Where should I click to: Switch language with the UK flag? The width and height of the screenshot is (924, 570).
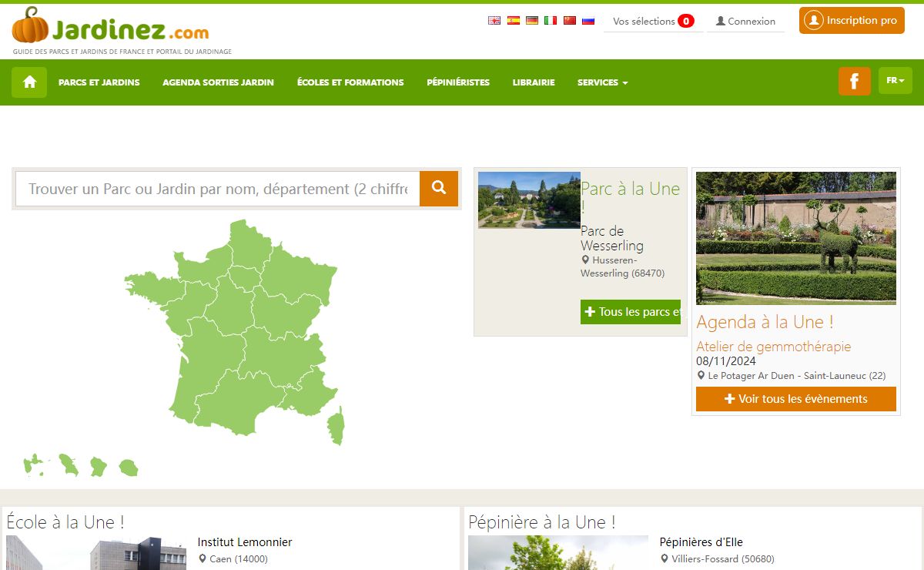[494, 21]
